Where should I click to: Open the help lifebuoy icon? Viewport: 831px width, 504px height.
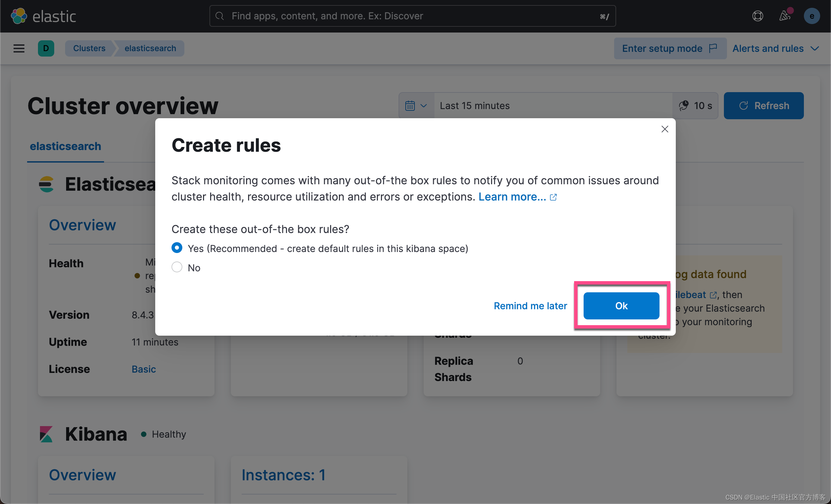[x=757, y=16]
